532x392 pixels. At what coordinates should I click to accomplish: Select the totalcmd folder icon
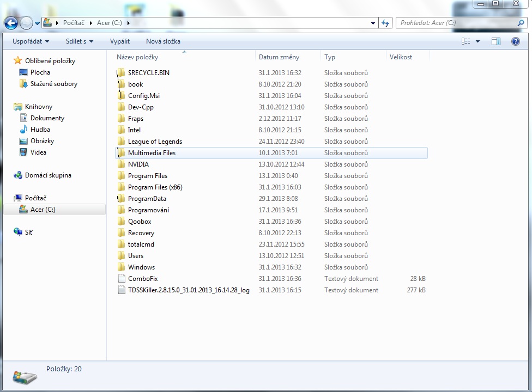tap(121, 244)
